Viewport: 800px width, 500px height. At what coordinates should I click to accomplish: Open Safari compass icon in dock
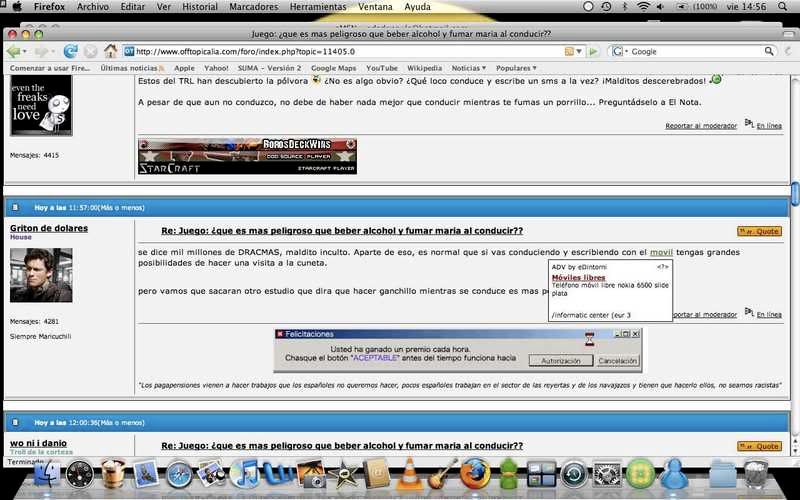point(179,474)
